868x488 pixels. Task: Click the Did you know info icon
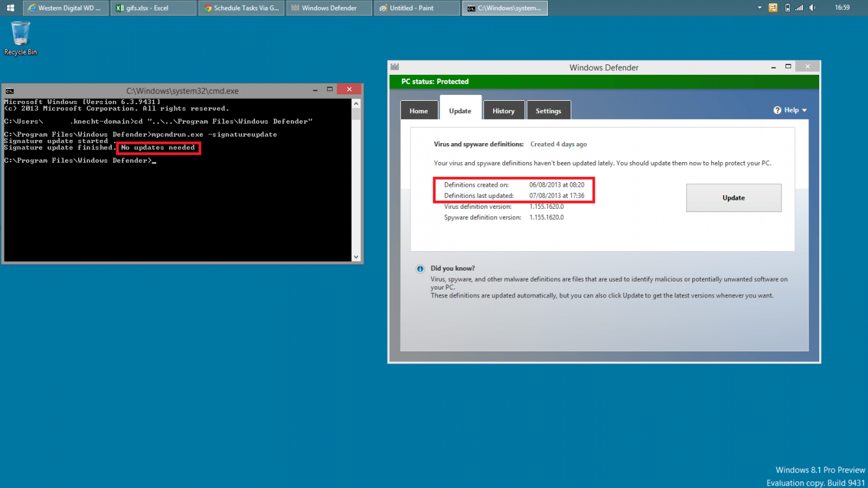pyautogui.click(x=421, y=269)
